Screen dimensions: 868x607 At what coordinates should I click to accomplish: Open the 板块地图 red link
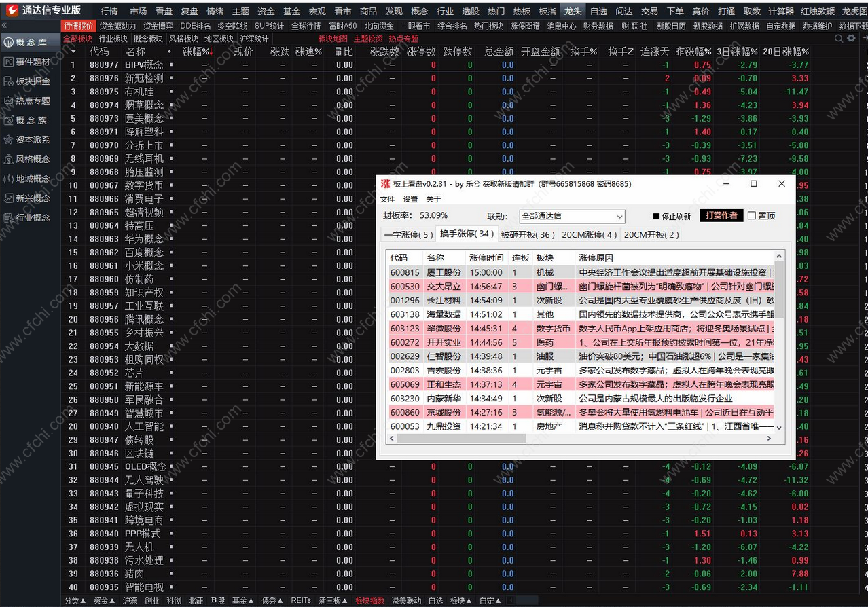[x=333, y=39]
